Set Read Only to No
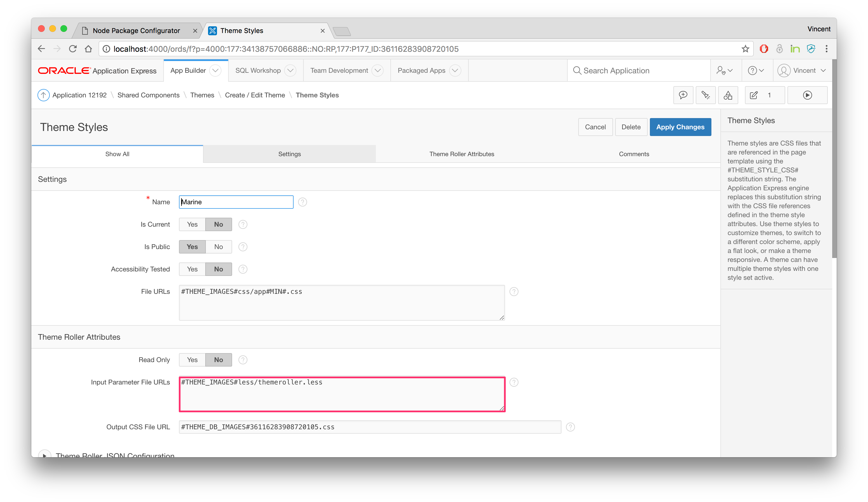 219,360
